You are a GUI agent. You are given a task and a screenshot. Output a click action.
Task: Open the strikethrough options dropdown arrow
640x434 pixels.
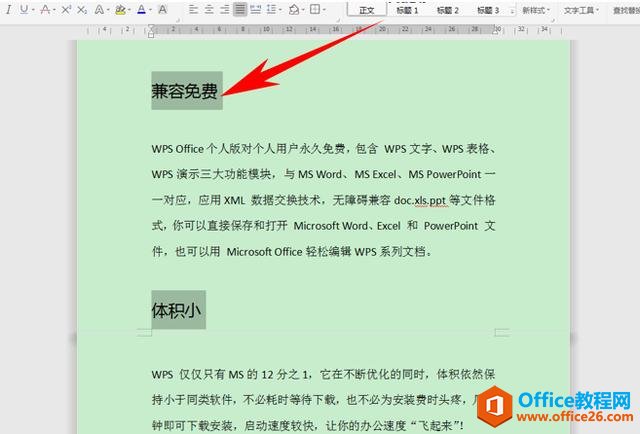pyautogui.click(x=54, y=10)
